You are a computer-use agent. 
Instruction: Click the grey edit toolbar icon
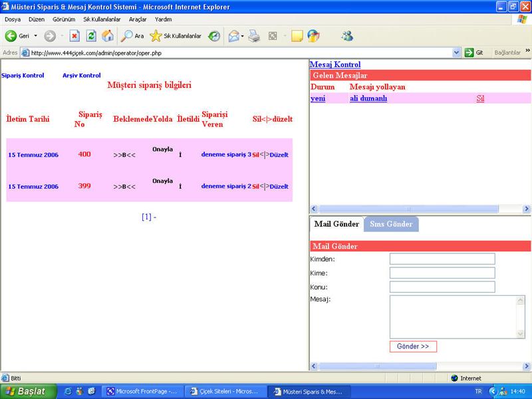point(273,36)
